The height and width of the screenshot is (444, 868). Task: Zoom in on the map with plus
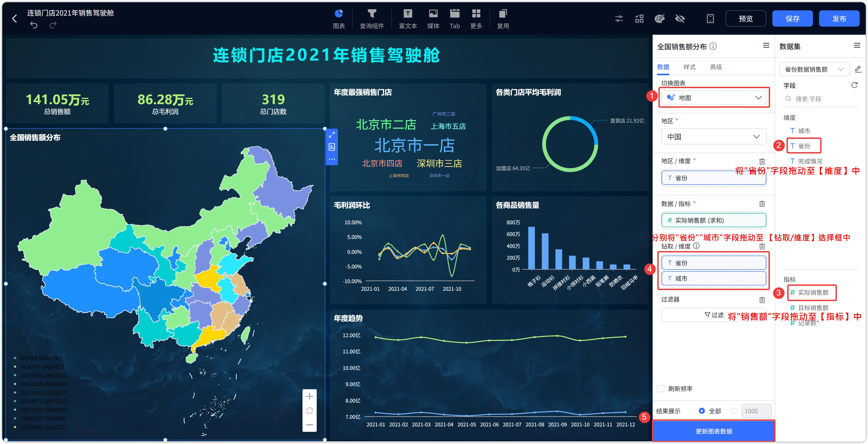[x=309, y=396]
